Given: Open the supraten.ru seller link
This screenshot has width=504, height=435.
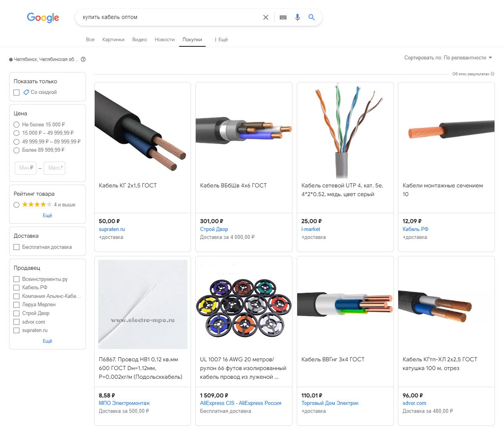Looking at the screenshot, I should click(x=112, y=229).
